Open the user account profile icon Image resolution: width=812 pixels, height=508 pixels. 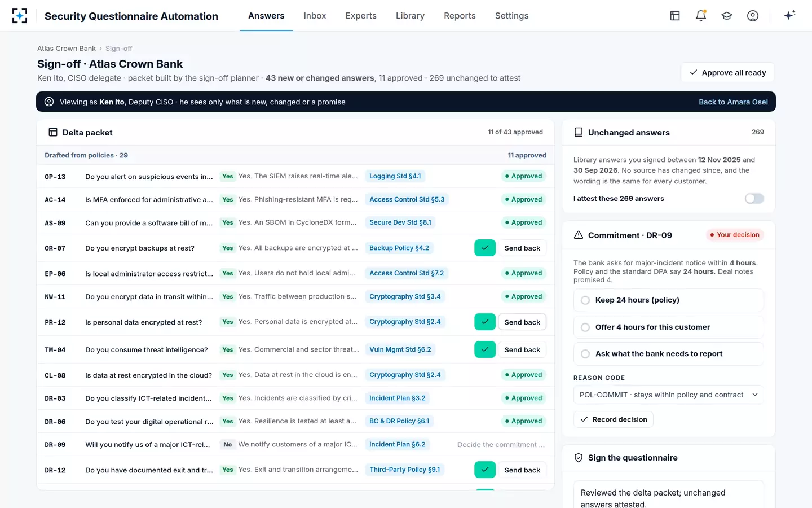point(753,16)
